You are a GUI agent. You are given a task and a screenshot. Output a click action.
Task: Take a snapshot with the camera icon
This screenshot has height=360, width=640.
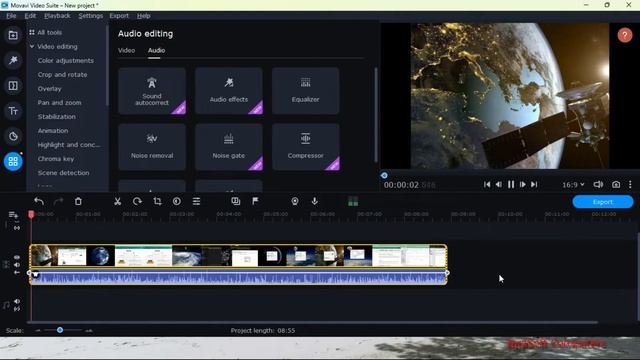[616, 184]
